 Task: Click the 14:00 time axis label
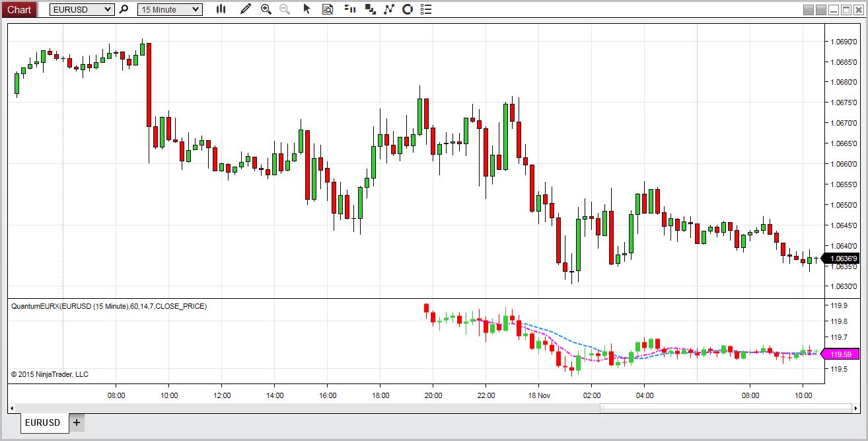[275, 395]
